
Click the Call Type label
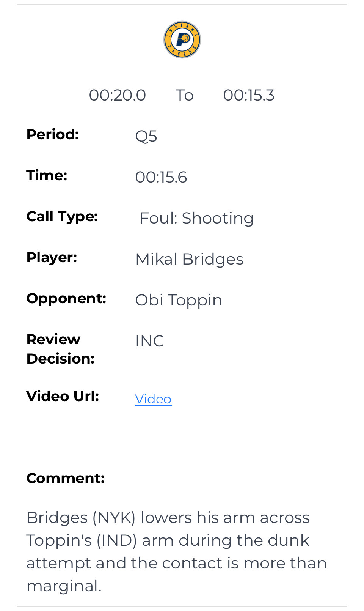point(62,216)
